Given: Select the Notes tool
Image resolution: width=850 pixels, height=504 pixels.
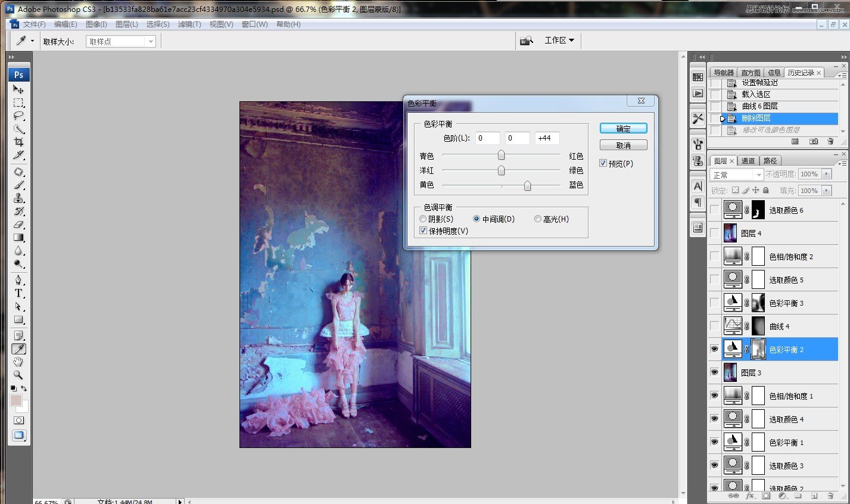Looking at the screenshot, I should click(x=18, y=335).
